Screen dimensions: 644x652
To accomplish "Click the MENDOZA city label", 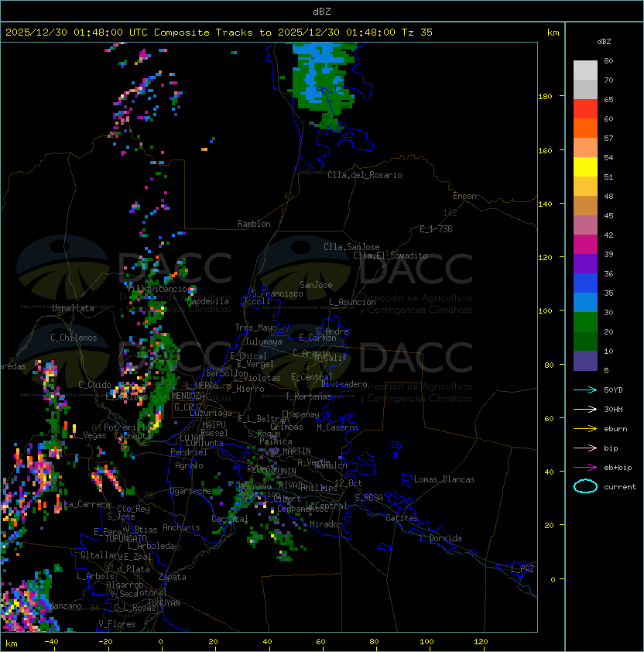I will click(x=188, y=396).
